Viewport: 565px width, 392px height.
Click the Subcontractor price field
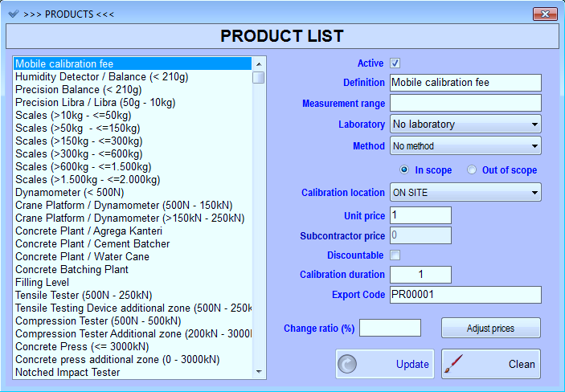420,235
